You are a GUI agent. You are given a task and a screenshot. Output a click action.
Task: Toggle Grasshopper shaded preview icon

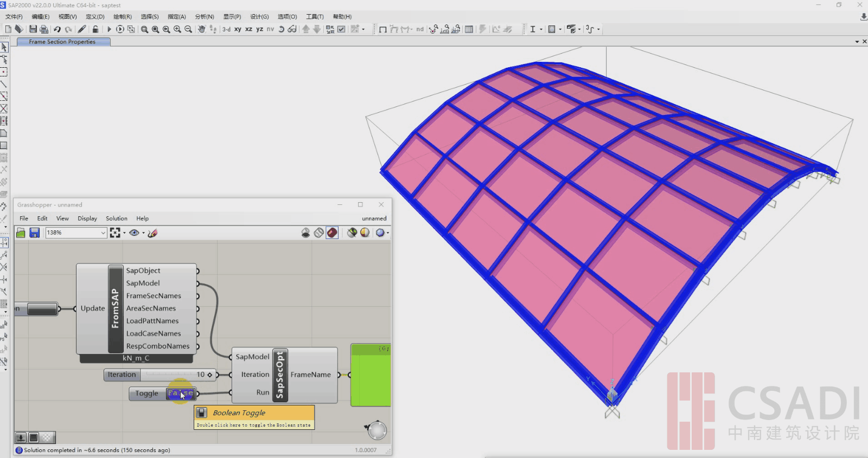coord(332,233)
